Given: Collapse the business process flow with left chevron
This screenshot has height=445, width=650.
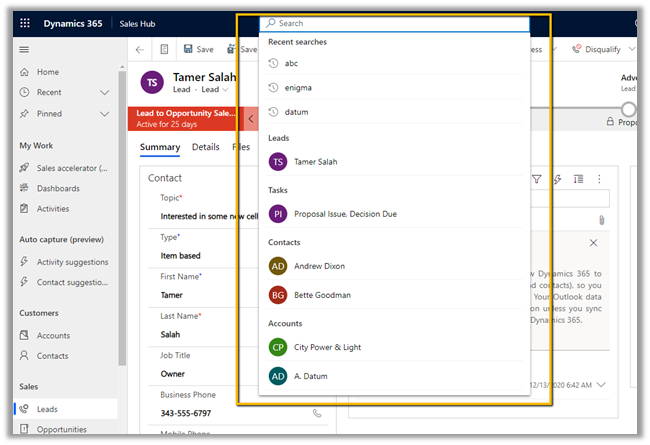Looking at the screenshot, I should [x=250, y=119].
